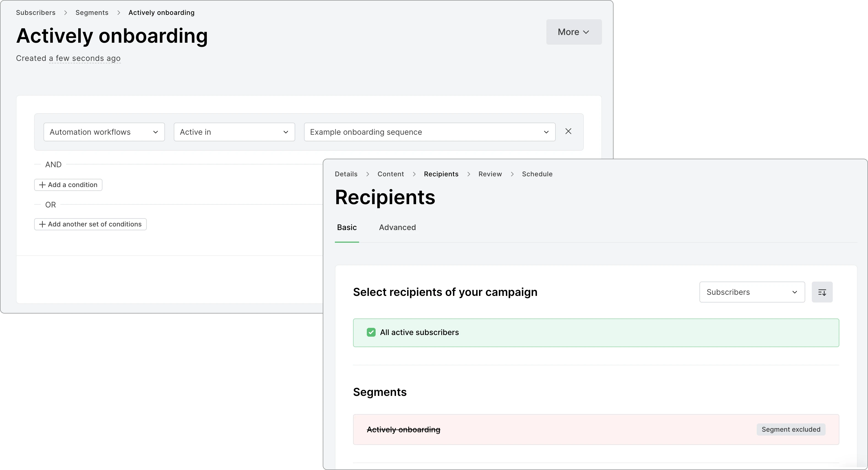Jump to the Review step
The width and height of the screenshot is (868, 470).
click(x=490, y=174)
